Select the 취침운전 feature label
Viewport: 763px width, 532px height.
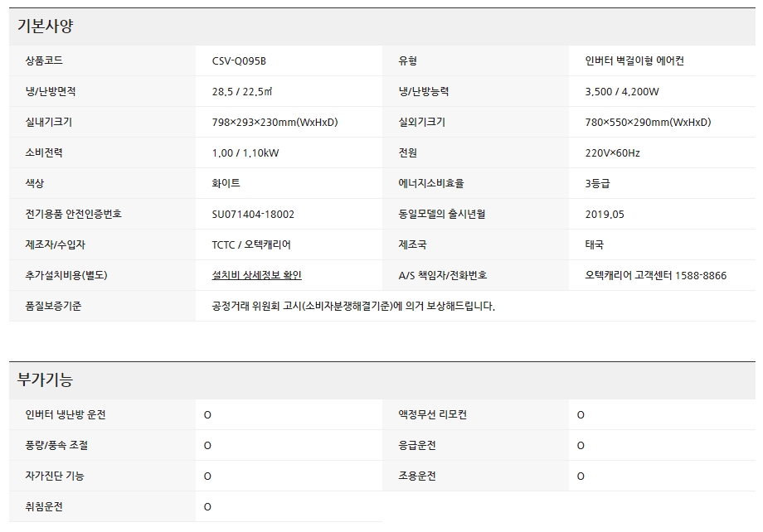coord(44,506)
